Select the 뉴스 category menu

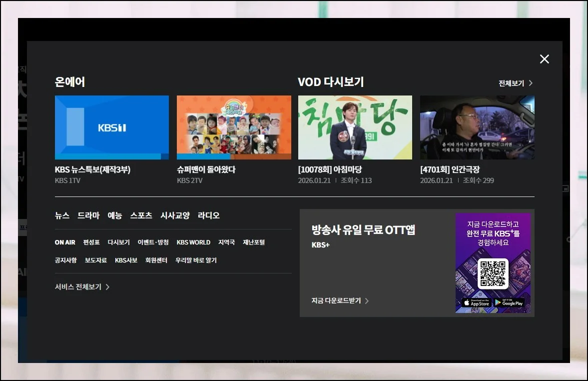click(x=62, y=215)
